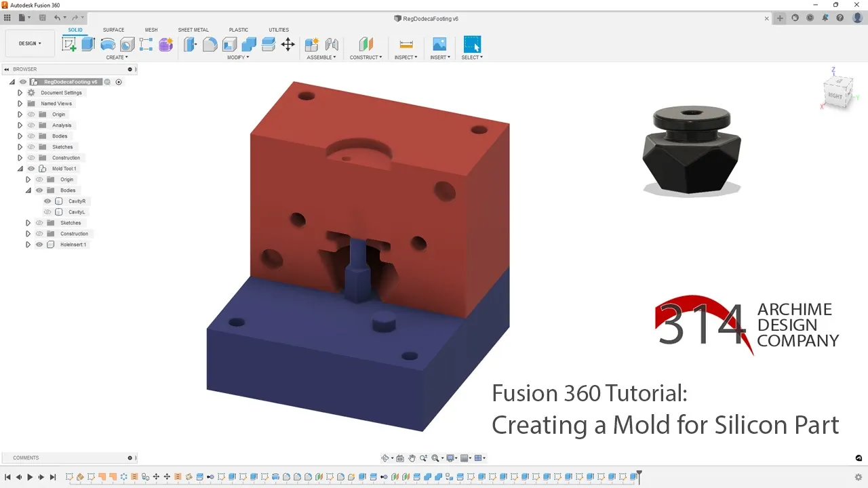Image resolution: width=868 pixels, height=488 pixels.
Task: Play the timeline
Action: point(30,478)
